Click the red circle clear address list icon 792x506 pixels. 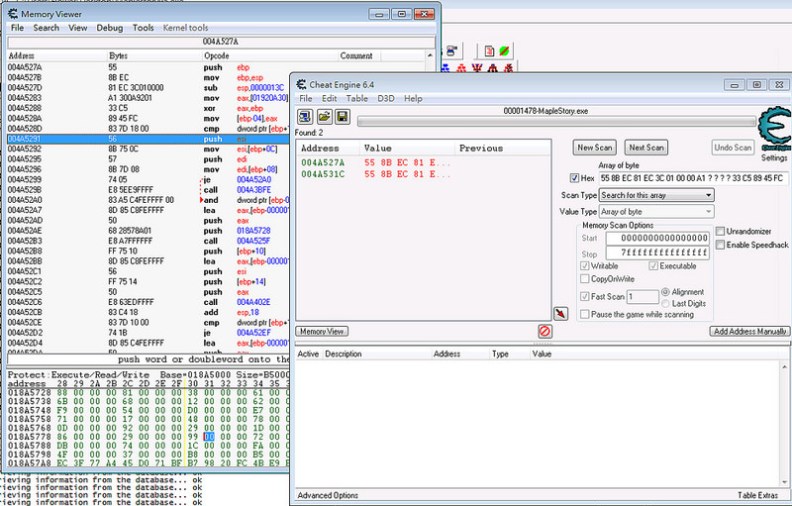pyautogui.click(x=544, y=331)
